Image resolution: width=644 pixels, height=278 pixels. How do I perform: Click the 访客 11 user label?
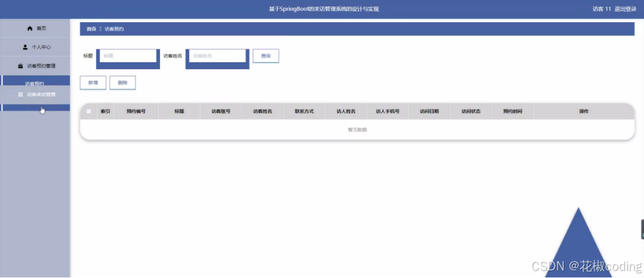[601, 9]
